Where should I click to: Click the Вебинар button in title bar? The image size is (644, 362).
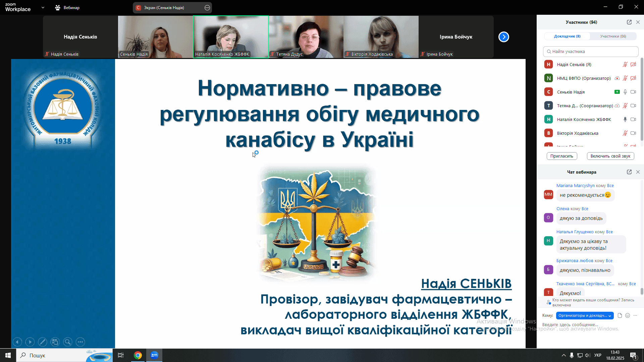coord(67,7)
